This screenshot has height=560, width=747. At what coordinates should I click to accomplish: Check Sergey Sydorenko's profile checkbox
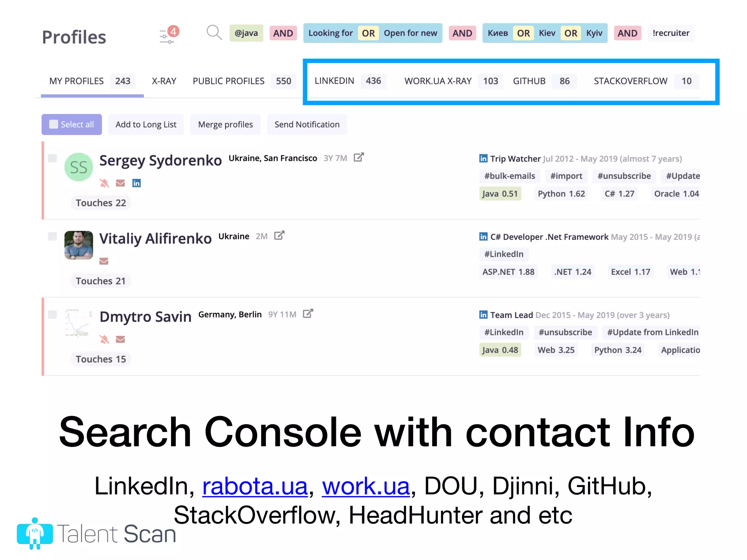[x=53, y=158]
